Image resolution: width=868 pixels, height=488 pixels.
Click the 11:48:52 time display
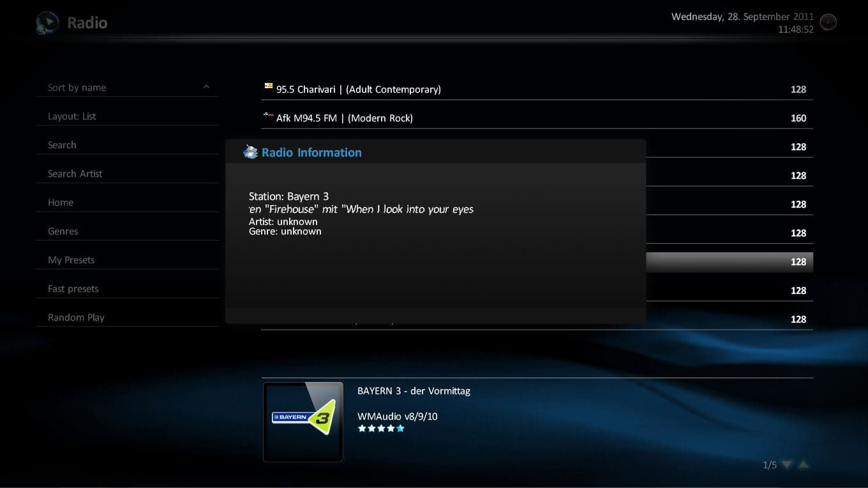click(796, 29)
